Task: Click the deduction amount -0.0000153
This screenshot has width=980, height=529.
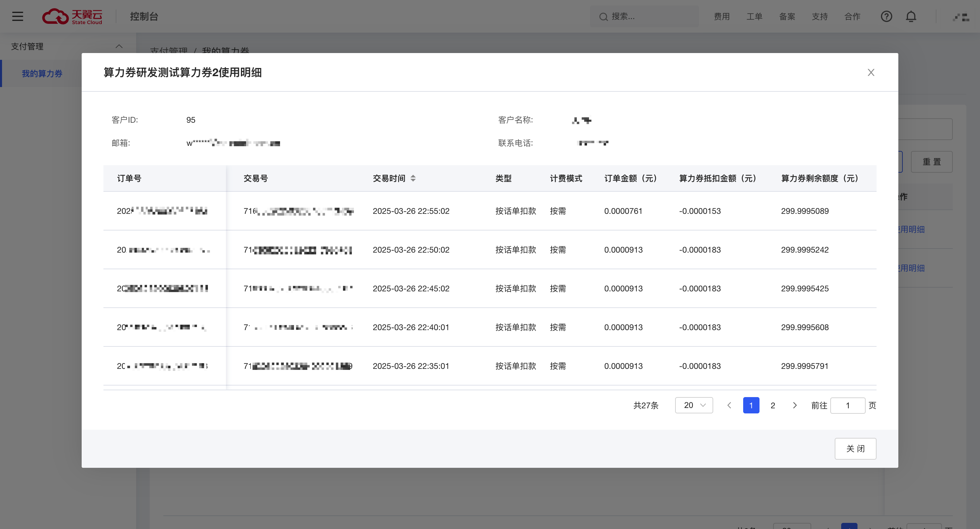Action: (700, 211)
